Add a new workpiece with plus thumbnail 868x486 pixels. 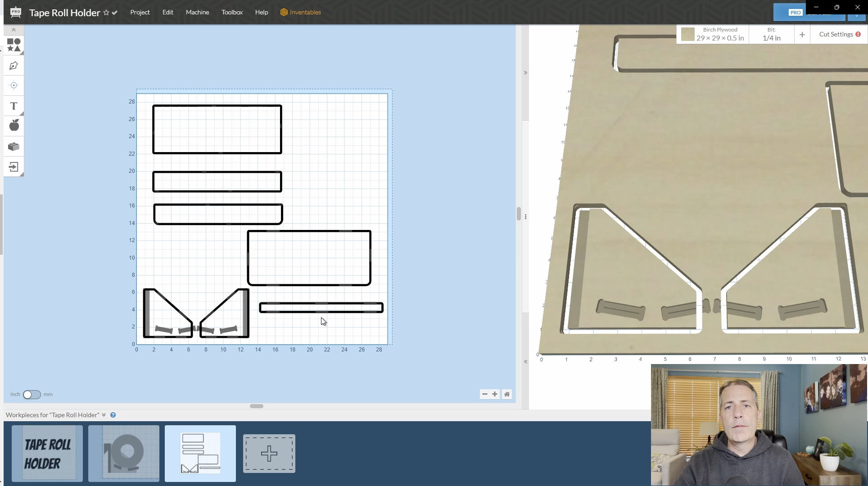point(269,454)
